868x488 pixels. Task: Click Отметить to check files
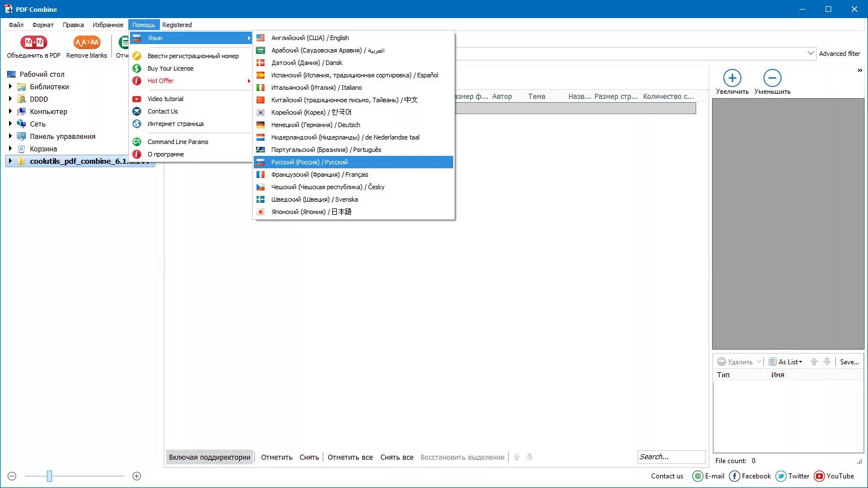(x=277, y=457)
